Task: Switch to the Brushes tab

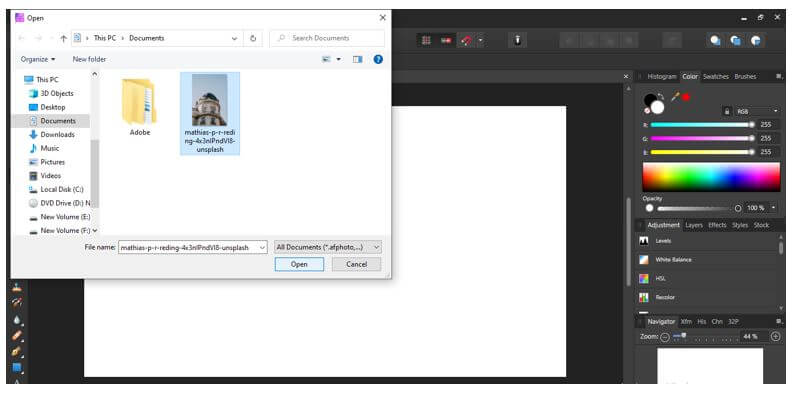Action: tap(745, 77)
